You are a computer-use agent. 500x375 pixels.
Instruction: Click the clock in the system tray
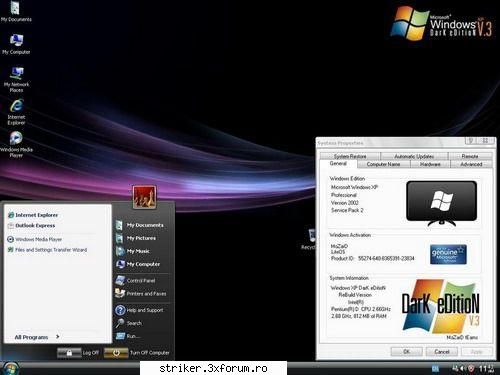point(486,369)
